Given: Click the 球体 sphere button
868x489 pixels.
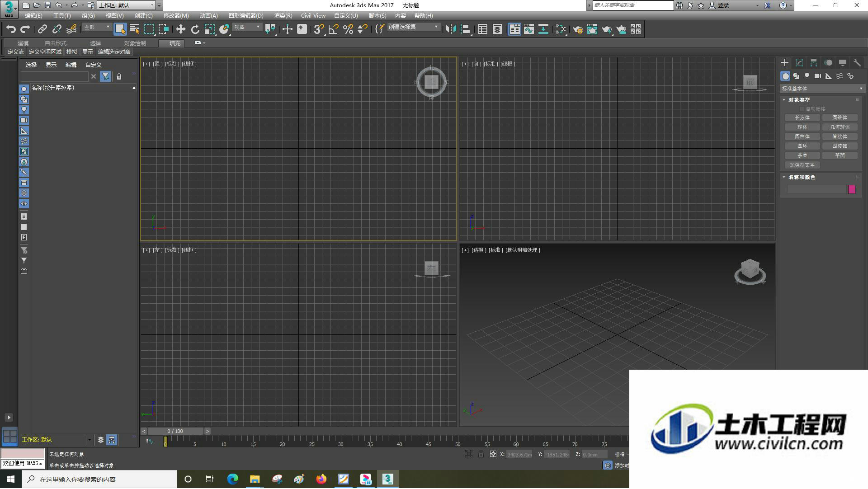Looking at the screenshot, I should coord(802,127).
